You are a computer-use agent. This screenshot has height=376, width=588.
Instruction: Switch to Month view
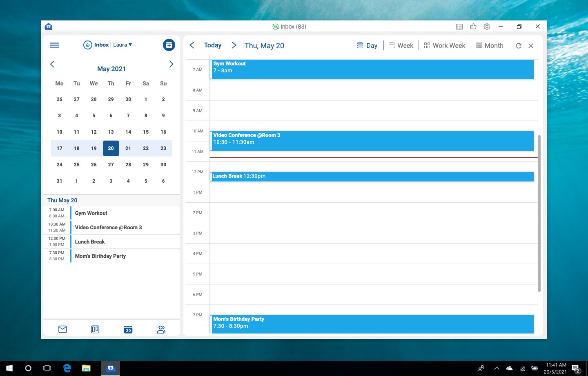pyautogui.click(x=490, y=45)
